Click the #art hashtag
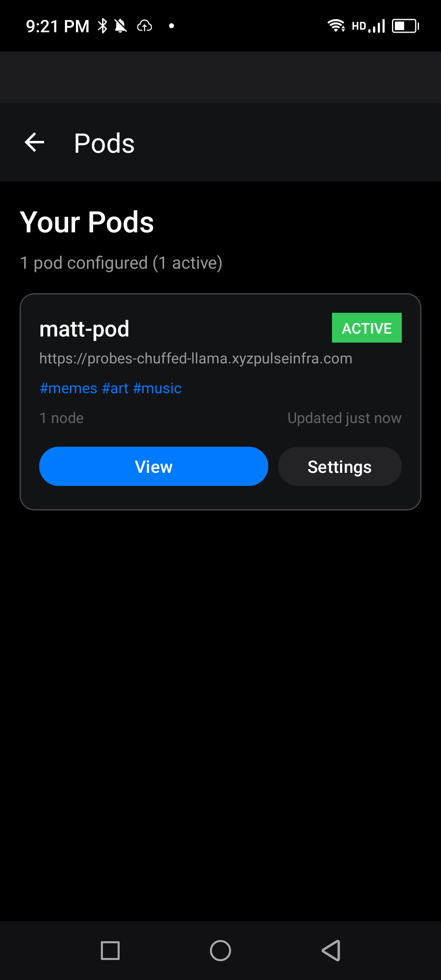Image resolution: width=441 pixels, height=980 pixels. 115,388
